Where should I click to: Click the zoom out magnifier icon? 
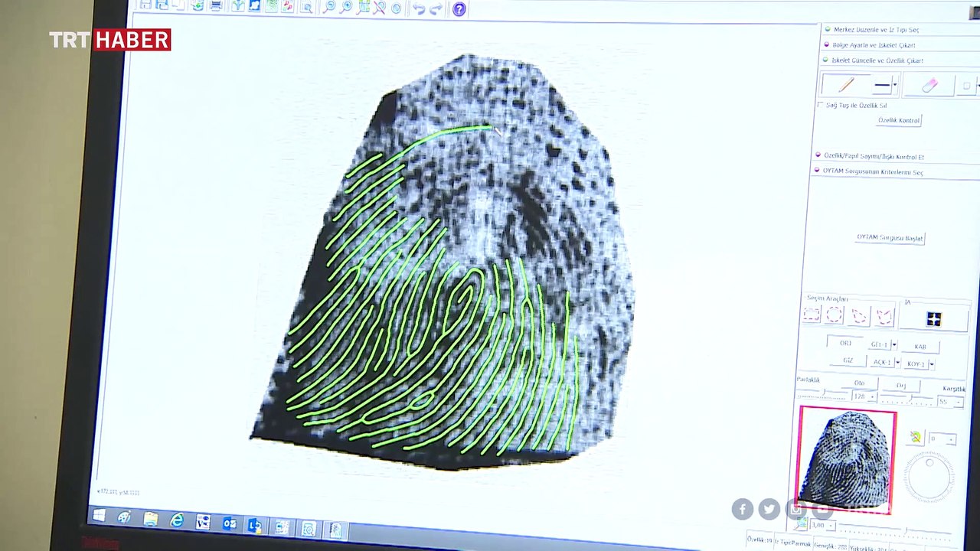[328, 7]
